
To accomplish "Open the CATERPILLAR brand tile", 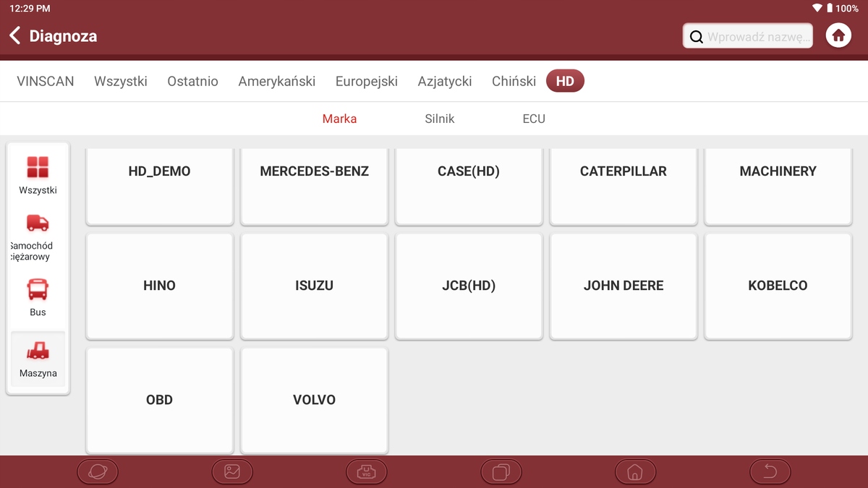I will [x=624, y=187].
